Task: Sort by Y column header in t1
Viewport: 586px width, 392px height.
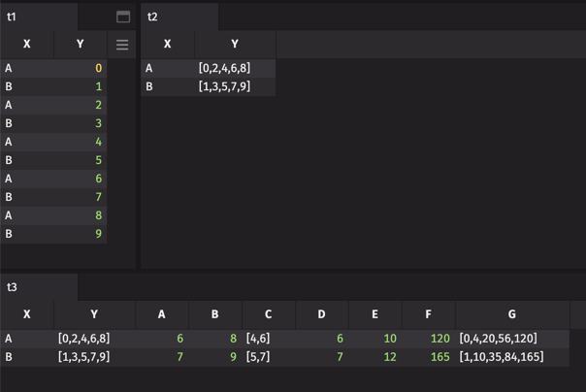Action: click(x=80, y=45)
